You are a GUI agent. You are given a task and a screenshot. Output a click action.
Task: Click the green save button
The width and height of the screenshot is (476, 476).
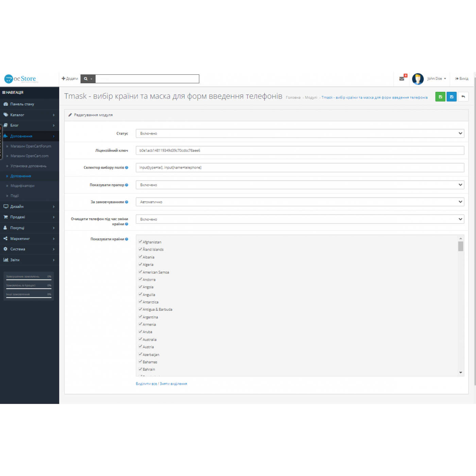pos(440,97)
